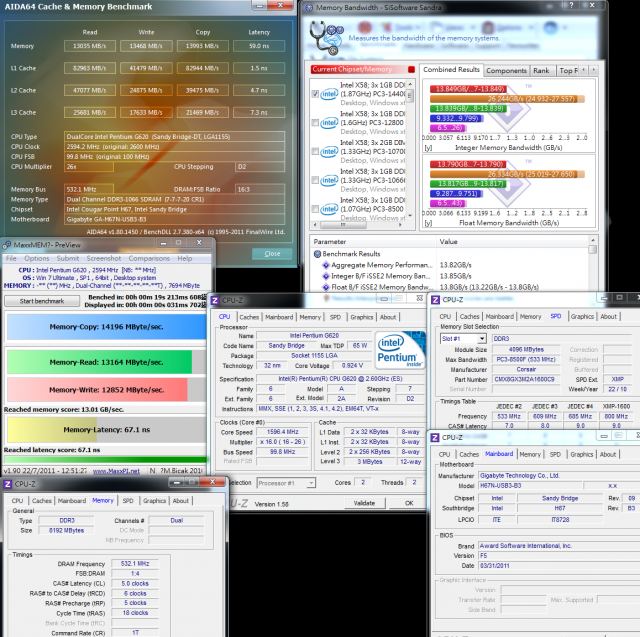Screen dimensions: 640x637
Task: Open Help menu in MaxxMEM
Action: click(184, 258)
